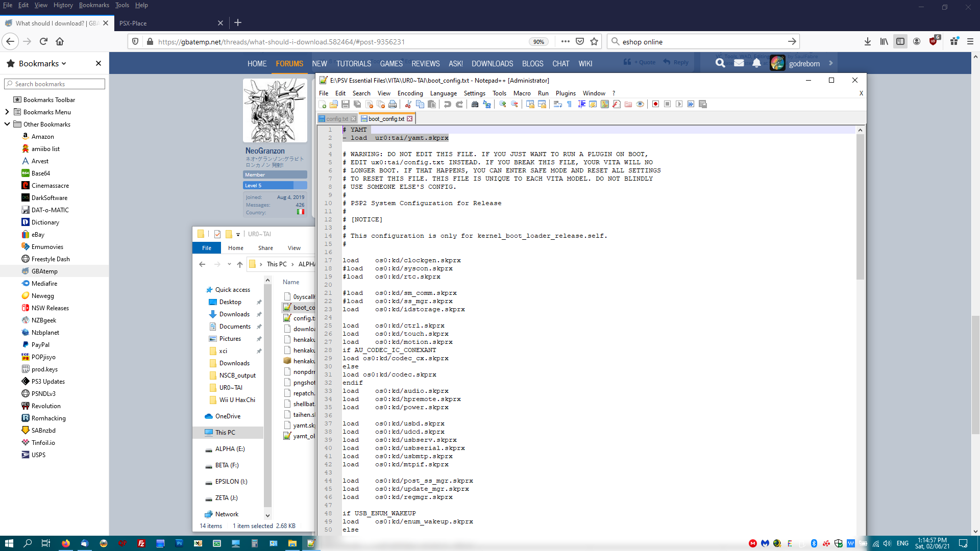This screenshot has width=980, height=551.
Task: Collapse Other Bookmarks folder in sidebar
Action: [7, 124]
